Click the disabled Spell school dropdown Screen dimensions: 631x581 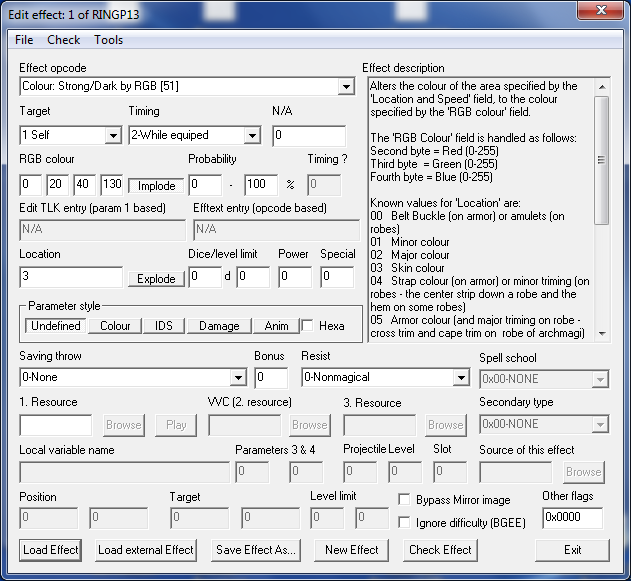click(544, 379)
